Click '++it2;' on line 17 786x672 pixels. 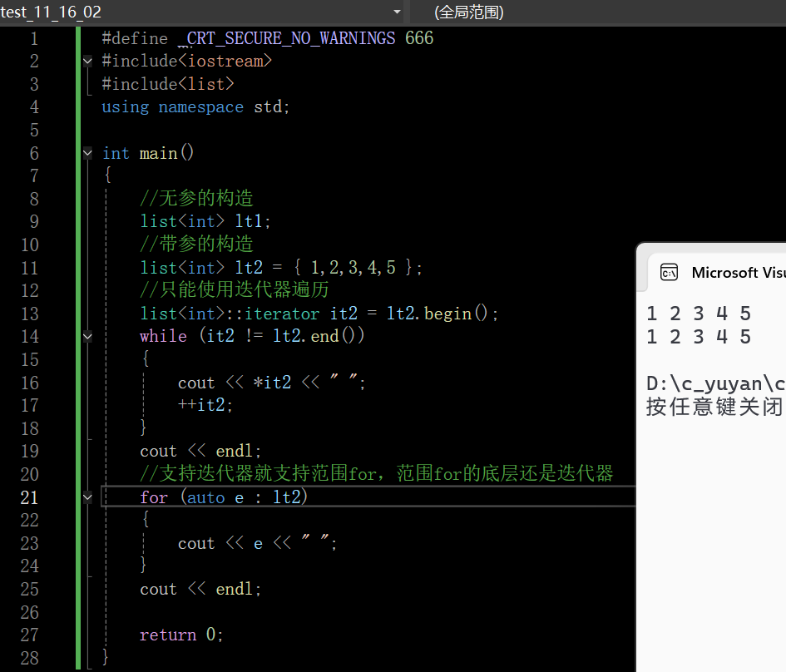point(205,405)
